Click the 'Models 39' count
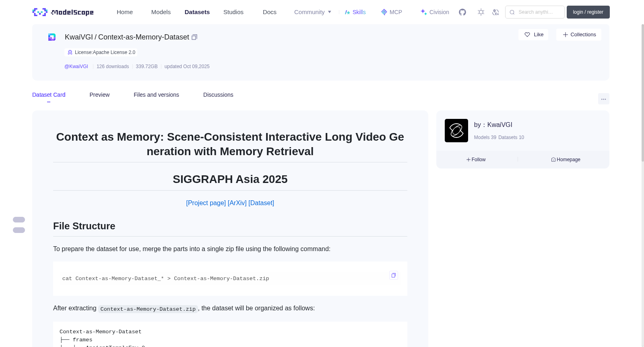The image size is (644, 347). click(x=485, y=137)
